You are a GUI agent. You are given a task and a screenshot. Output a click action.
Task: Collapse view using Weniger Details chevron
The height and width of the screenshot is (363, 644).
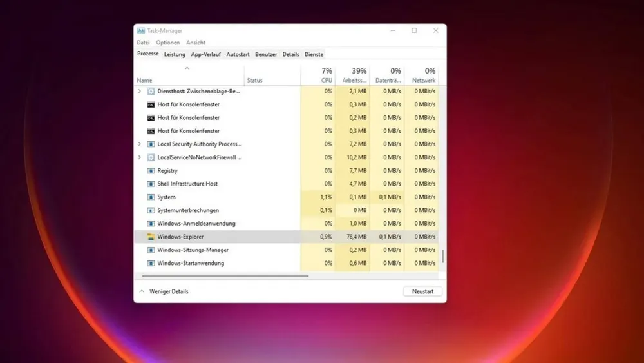click(x=141, y=291)
